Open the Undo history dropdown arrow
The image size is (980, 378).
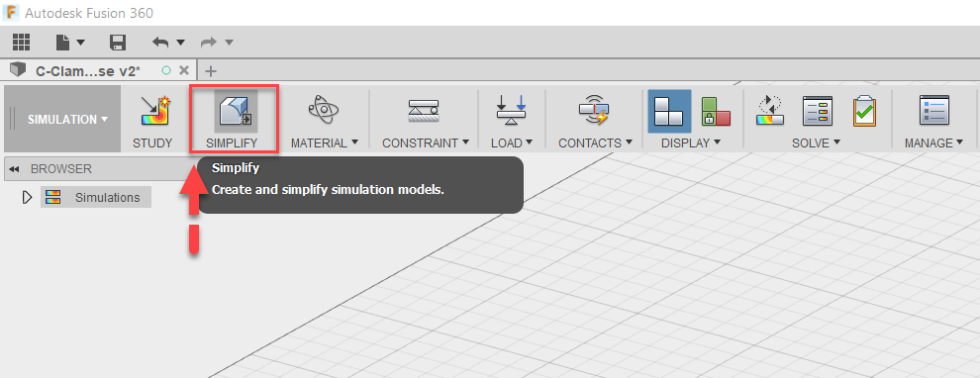pyautogui.click(x=180, y=43)
